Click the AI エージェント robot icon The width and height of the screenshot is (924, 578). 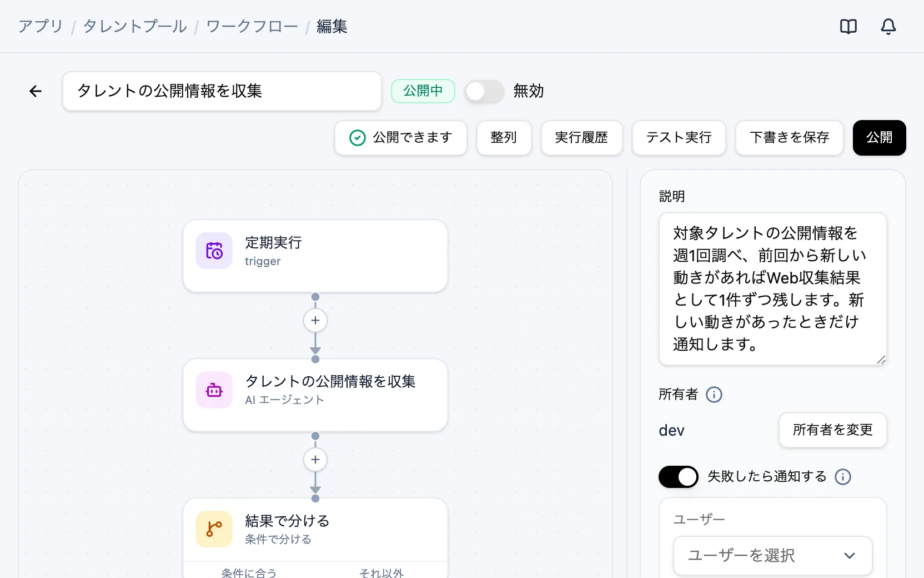pos(214,390)
